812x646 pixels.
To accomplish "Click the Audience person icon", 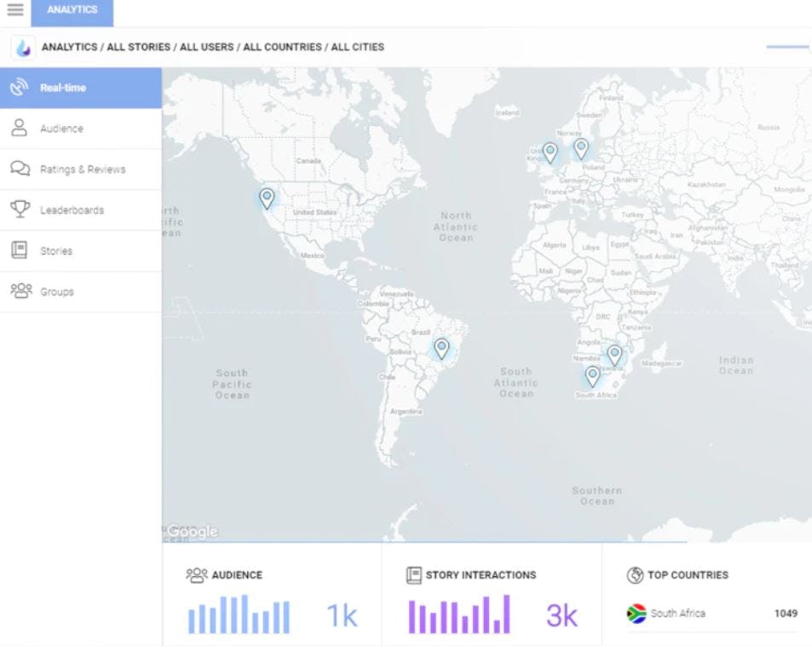I will pyautogui.click(x=19, y=128).
